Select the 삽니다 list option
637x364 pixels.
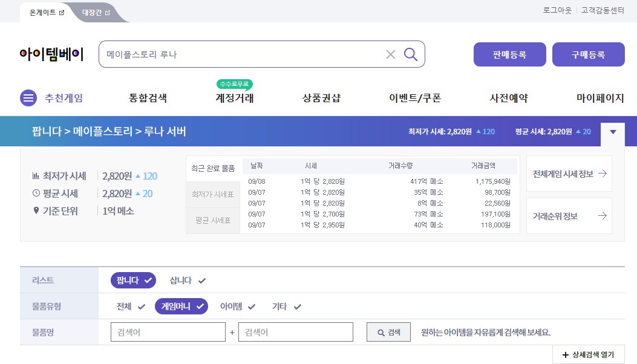point(188,281)
